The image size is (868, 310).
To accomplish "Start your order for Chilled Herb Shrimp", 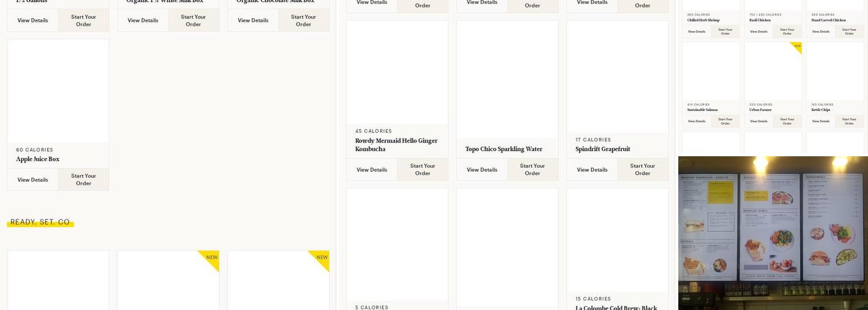I will click(x=725, y=32).
